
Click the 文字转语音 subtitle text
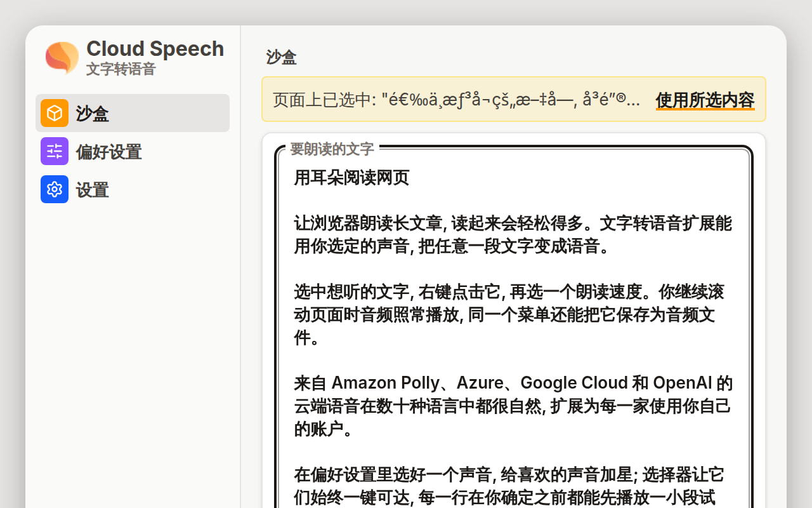tap(121, 69)
